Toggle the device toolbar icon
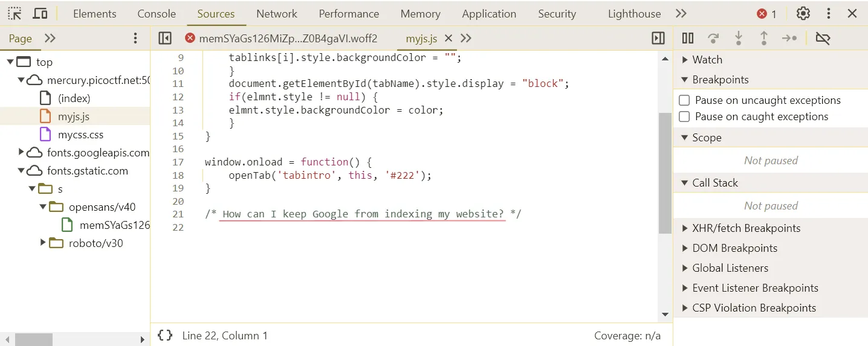868x346 pixels. coord(40,13)
